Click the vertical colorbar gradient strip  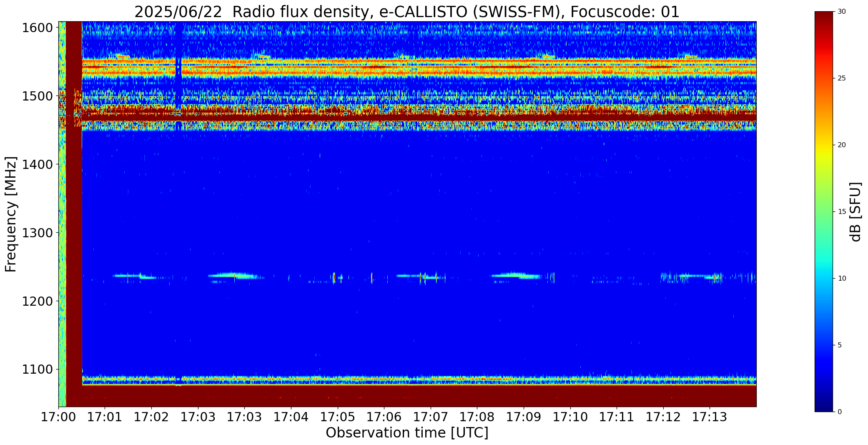(x=825, y=212)
